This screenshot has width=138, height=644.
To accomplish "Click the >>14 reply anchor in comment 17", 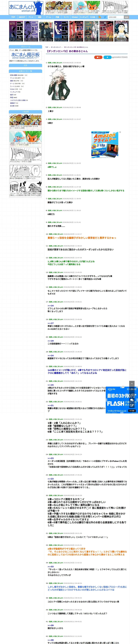I will point(51,305).
